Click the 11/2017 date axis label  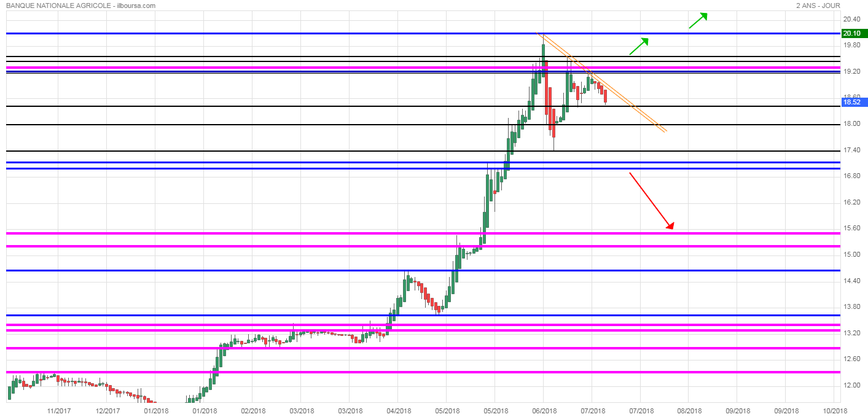click(x=59, y=410)
